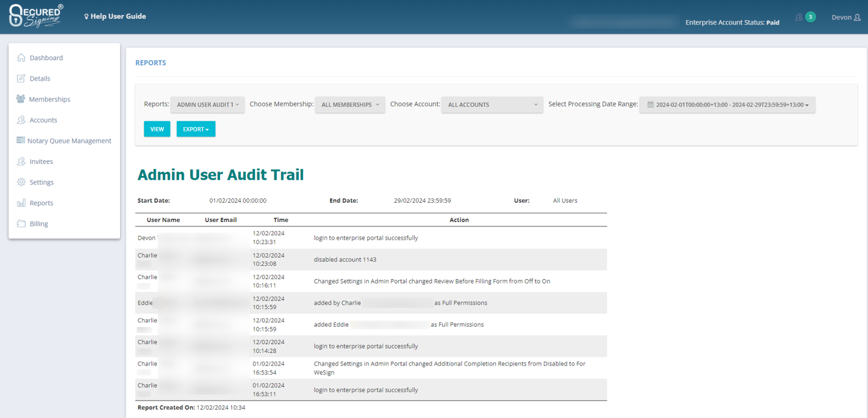Image resolution: width=868 pixels, height=418 pixels.
Task: Click the Billing folder icon
Action: (x=21, y=223)
